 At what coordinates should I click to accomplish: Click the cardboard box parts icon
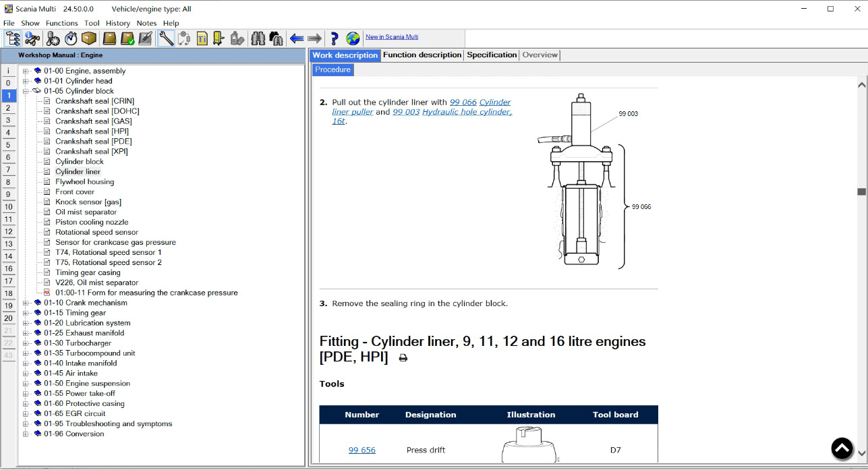coord(89,38)
